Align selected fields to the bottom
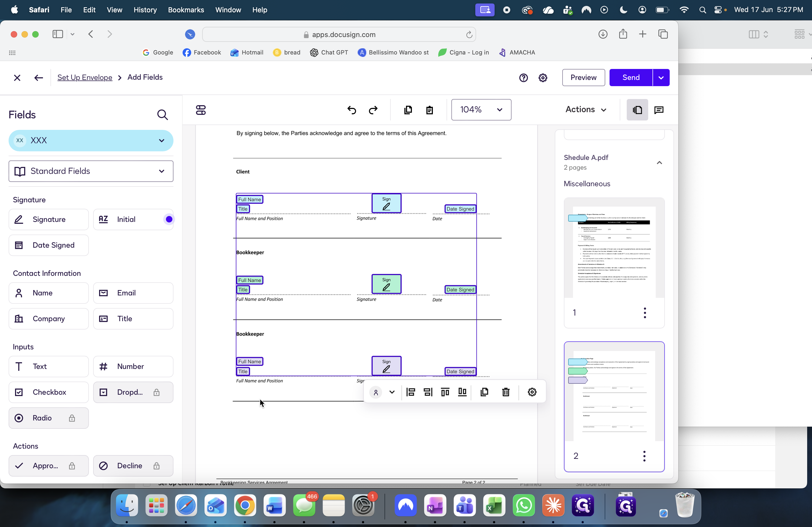 pos(462,392)
